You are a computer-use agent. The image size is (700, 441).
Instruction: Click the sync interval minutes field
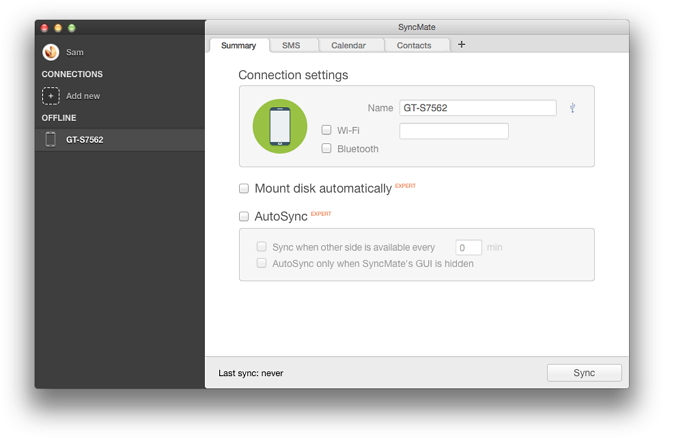coord(468,247)
